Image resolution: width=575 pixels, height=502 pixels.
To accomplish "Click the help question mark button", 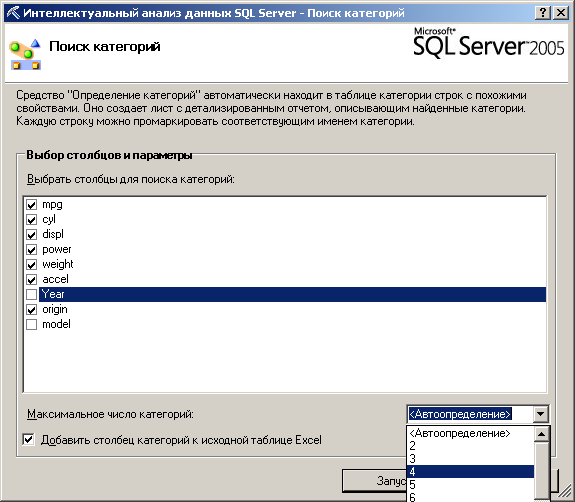I will 543,13.
